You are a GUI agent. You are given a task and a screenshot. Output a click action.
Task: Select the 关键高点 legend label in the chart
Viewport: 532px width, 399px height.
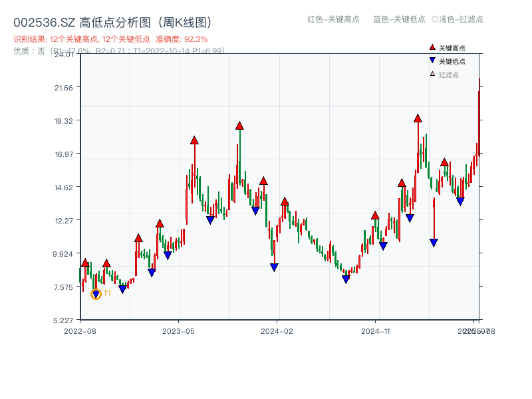(452, 48)
